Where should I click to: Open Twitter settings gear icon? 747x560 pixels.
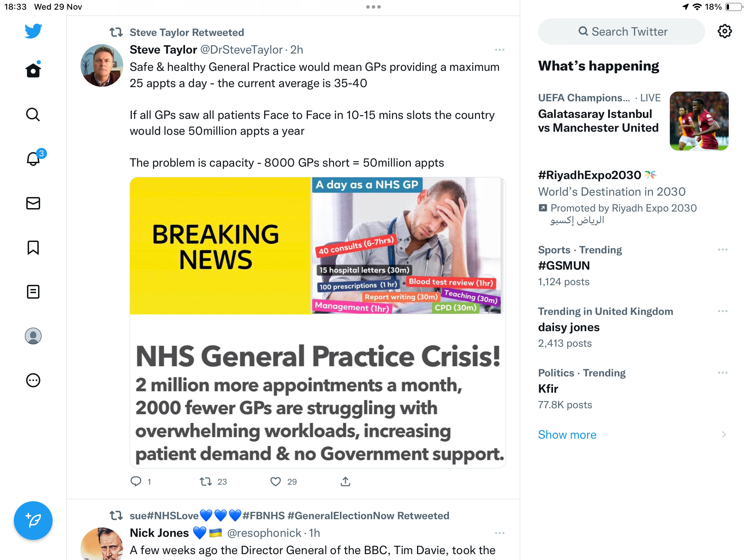[725, 31]
